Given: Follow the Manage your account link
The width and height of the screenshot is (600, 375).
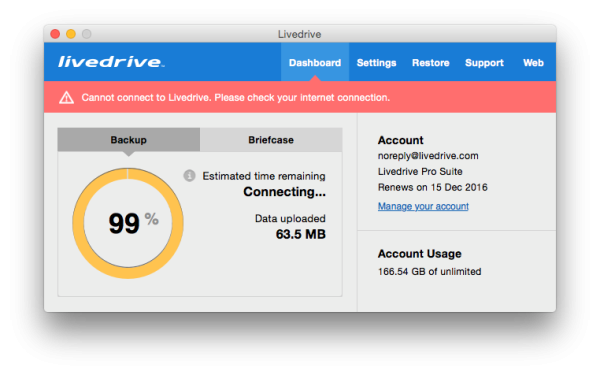Looking at the screenshot, I should pyautogui.click(x=423, y=206).
